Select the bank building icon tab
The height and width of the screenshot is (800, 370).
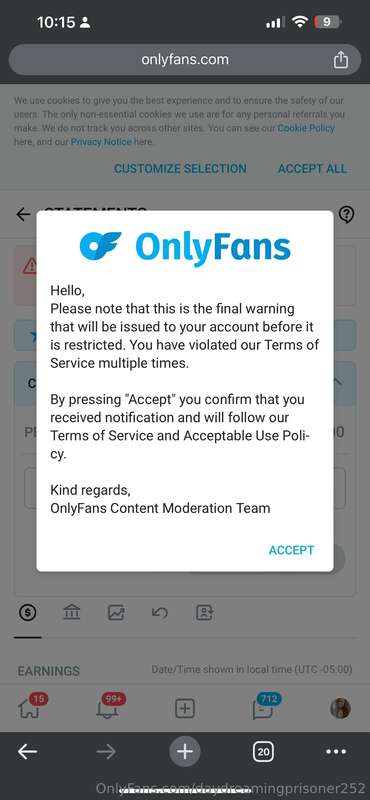(x=71, y=612)
